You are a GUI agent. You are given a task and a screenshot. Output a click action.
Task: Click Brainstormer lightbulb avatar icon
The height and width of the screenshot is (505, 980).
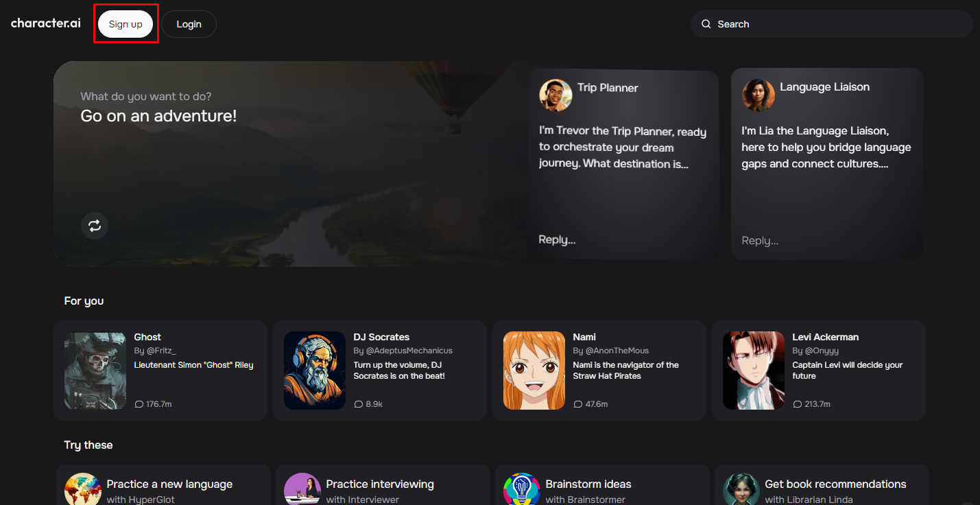(522, 489)
